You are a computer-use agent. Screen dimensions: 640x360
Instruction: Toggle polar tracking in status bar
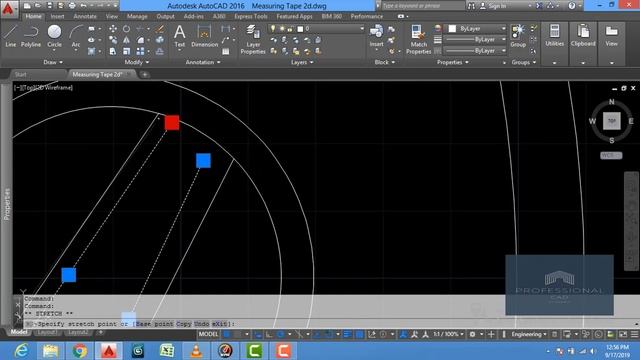click(281, 334)
